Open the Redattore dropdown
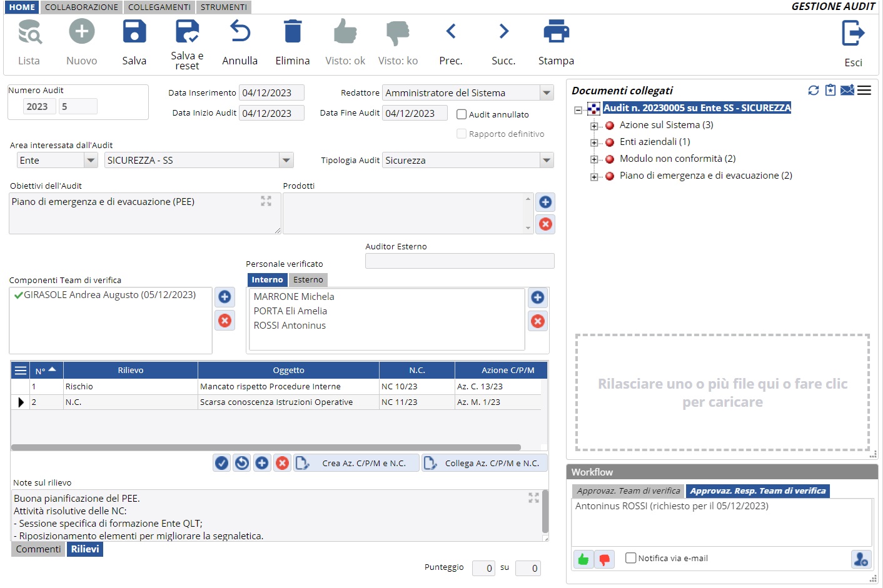Screen dimensions: 883x588 pos(547,93)
